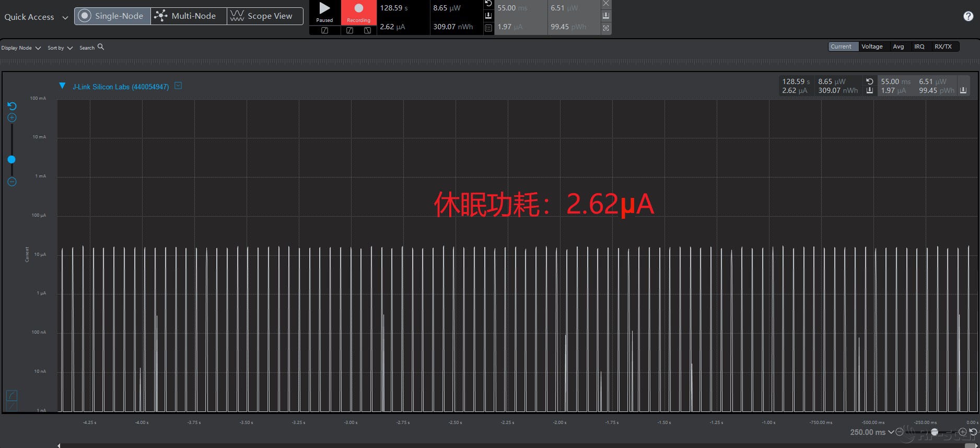The width and height of the screenshot is (980, 448).
Task: Click the 55.00 ms value in the toolbar
Action: click(512, 8)
